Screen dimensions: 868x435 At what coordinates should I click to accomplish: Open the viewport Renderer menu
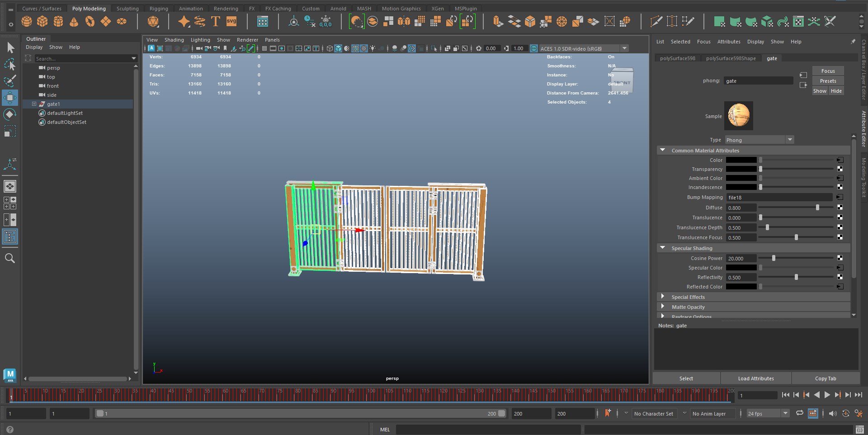click(247, 40)
